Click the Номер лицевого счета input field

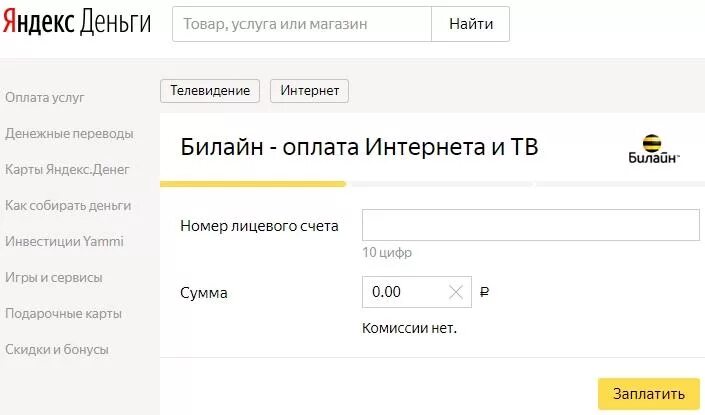pyautogui.click(x=531, y=225)
